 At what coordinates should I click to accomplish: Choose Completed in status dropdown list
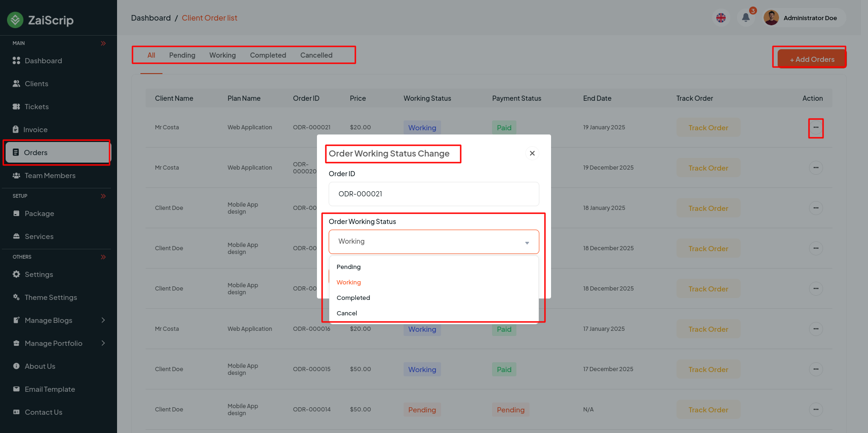point(434,298)
